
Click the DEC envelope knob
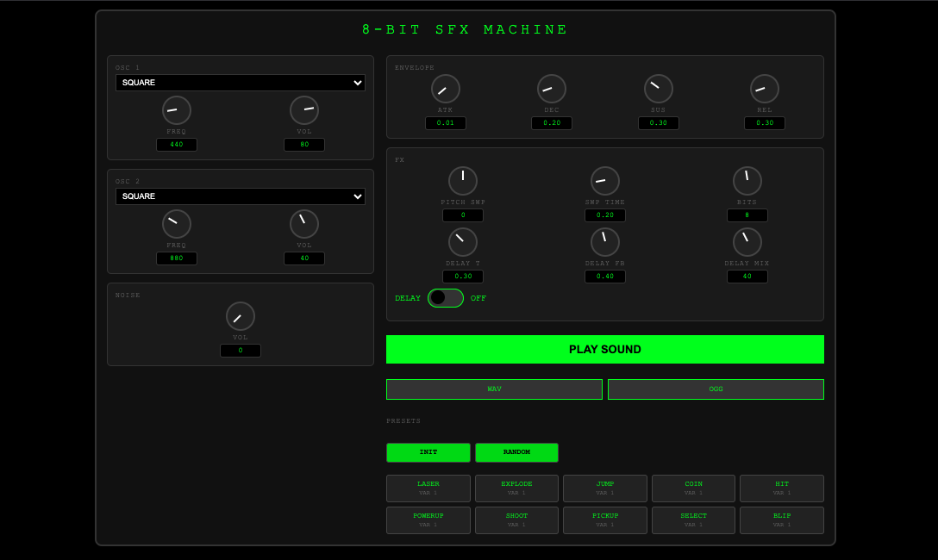point(552,89)
